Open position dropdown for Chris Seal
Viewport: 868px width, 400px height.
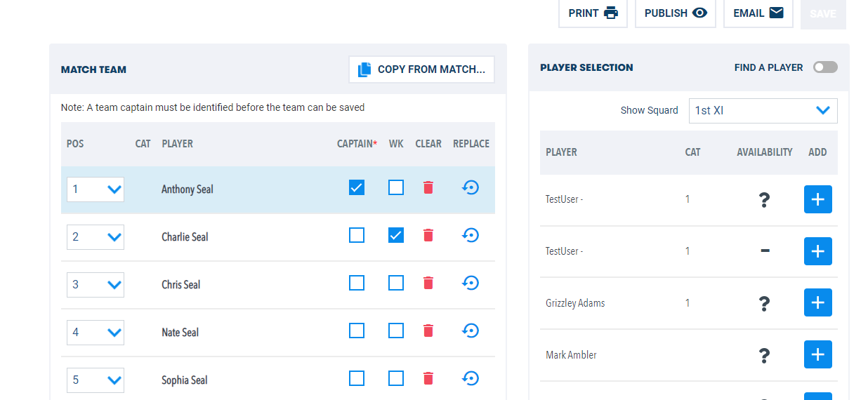click(x=96, y=284)
